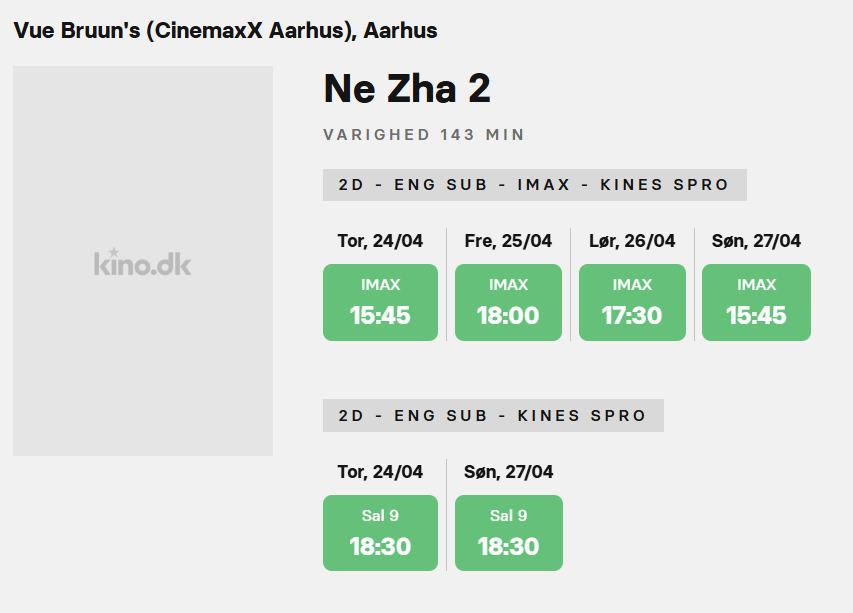Open the Ne Zha 2 movie title

pyautogui.click(x=407, y=89)
